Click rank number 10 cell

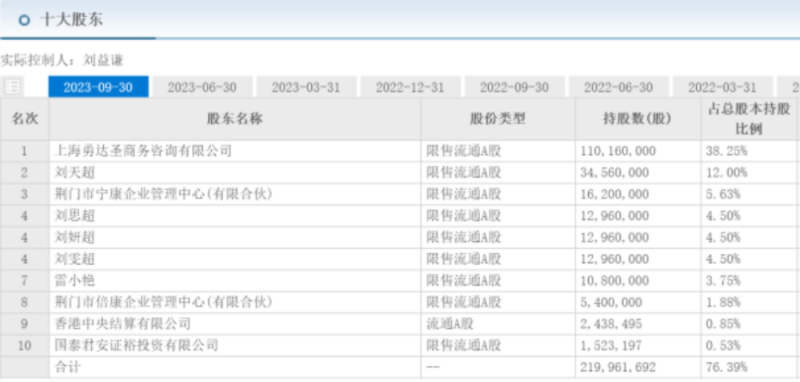[24, 345]
